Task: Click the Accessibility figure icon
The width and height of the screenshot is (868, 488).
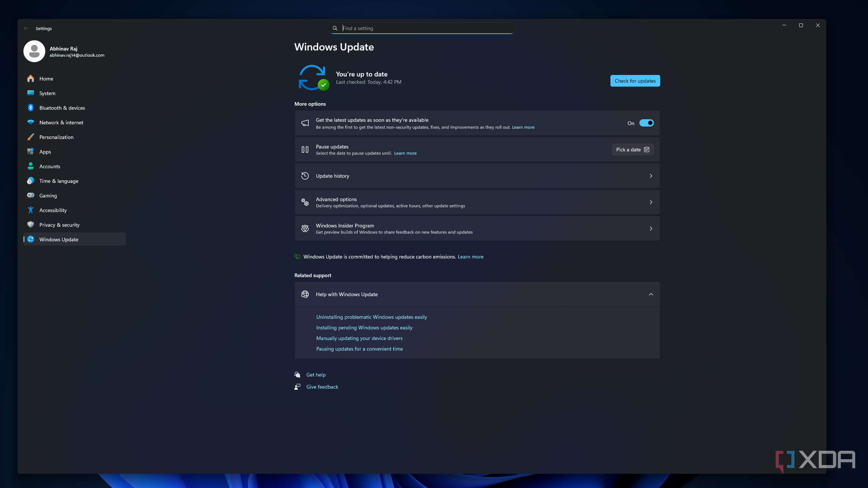Action: 31,210
